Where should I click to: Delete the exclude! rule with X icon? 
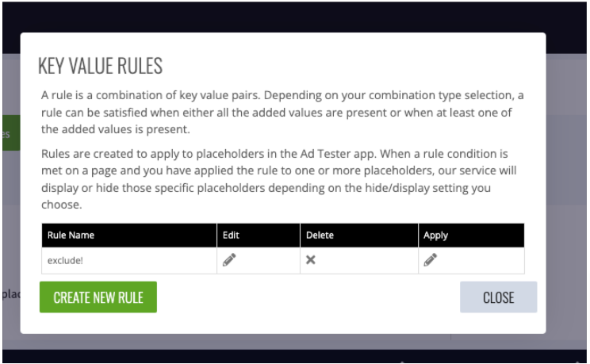coord(311,260)
